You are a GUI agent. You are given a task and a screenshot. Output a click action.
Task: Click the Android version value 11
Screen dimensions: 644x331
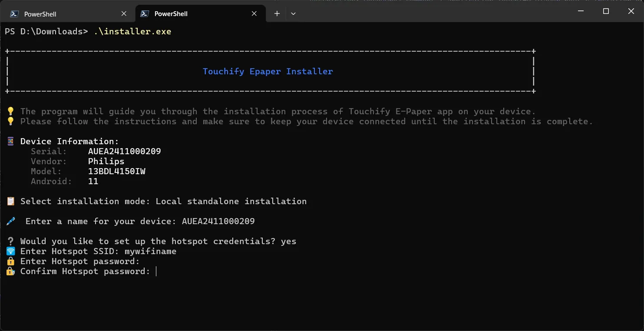point(93,181)
